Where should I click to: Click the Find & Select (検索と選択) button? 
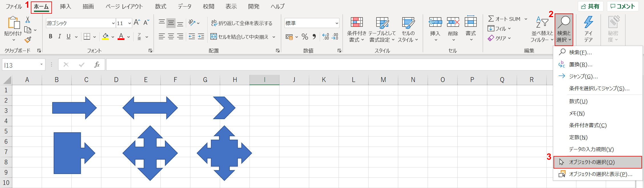coord(564,29)
